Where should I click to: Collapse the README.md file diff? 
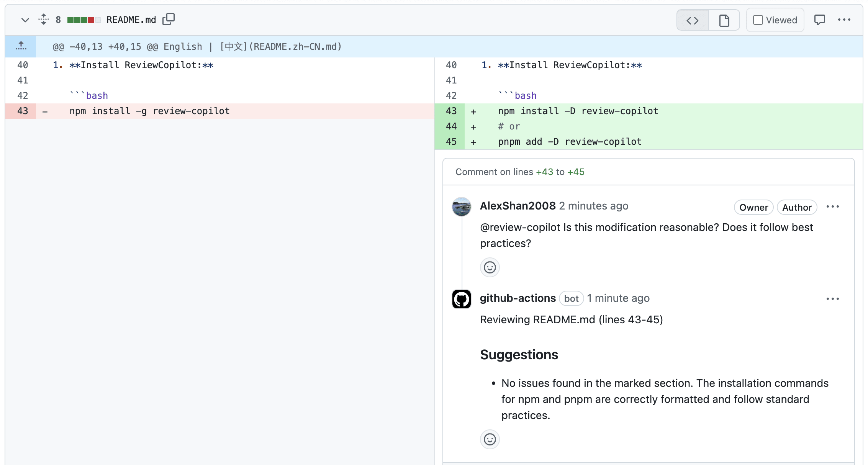pos(25,20)
